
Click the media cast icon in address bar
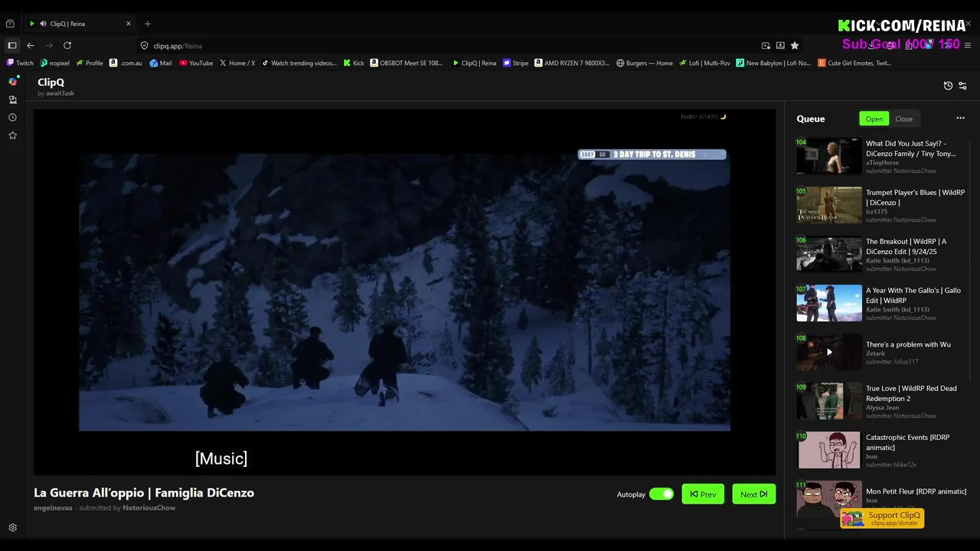pos(766,45)
